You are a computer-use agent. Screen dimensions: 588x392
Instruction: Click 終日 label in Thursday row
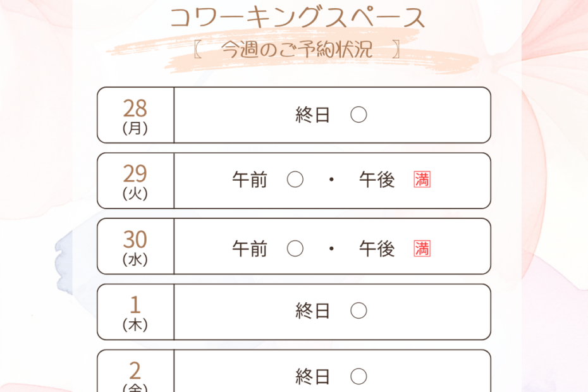(312, 310)
